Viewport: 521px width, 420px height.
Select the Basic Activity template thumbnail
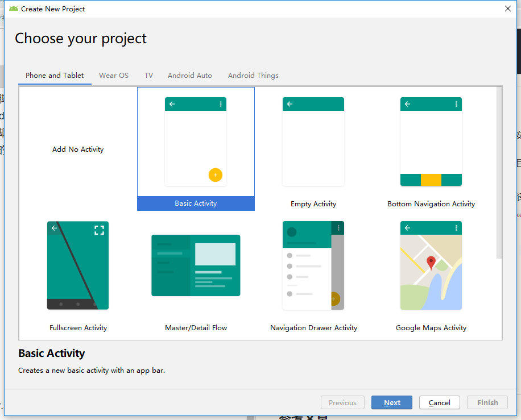click(x=196, y=142)
